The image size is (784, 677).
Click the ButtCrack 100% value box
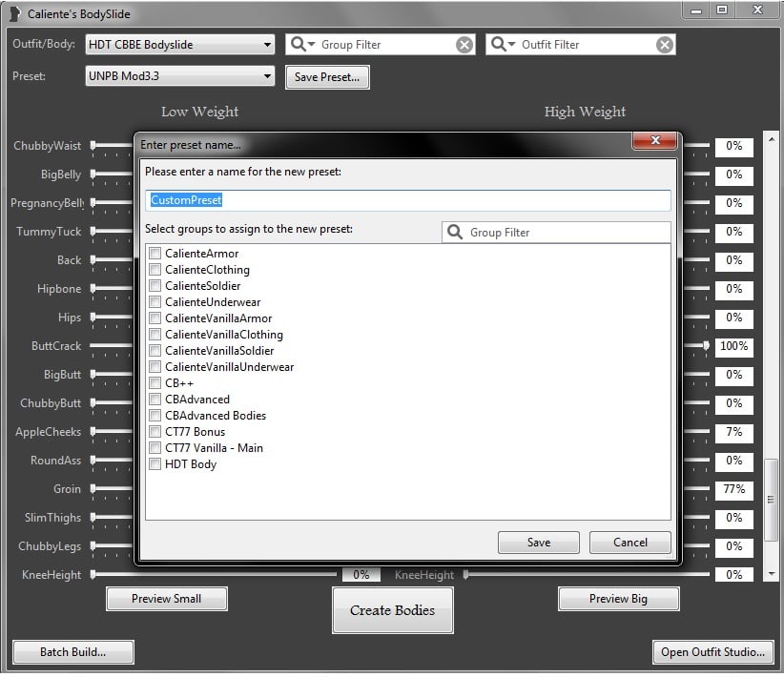[734, 346]
